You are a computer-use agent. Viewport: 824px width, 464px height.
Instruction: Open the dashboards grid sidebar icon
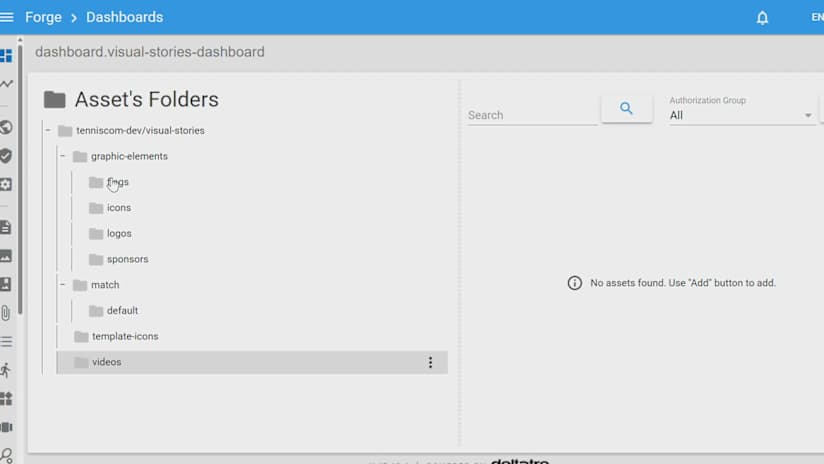(6, 56)
